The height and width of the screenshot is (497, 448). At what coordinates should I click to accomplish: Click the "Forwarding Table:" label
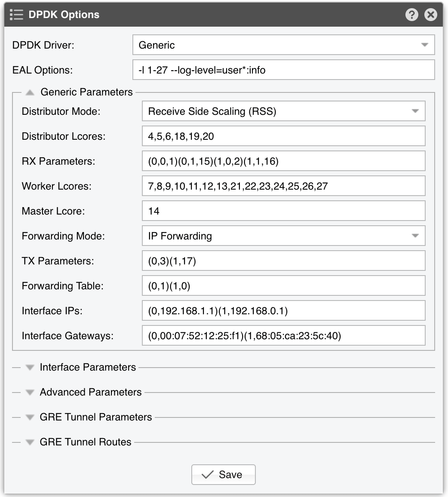coord(62,286)
